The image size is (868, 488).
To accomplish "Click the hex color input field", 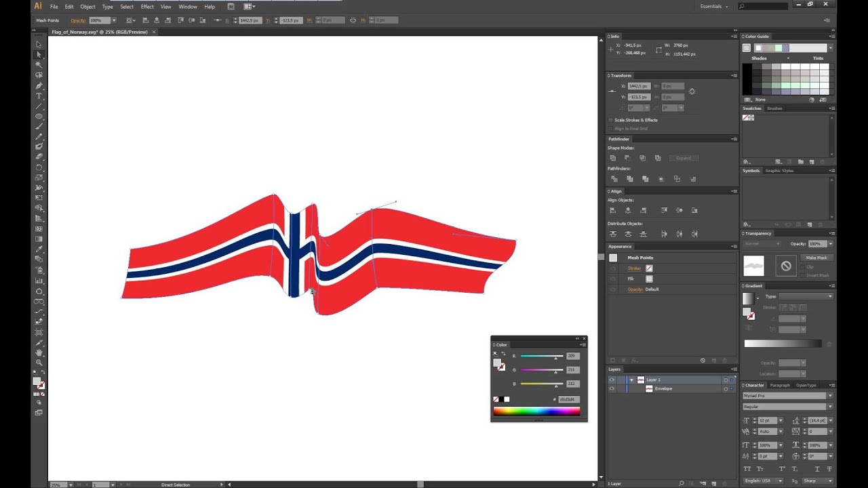I will click(x=568, y=399).
